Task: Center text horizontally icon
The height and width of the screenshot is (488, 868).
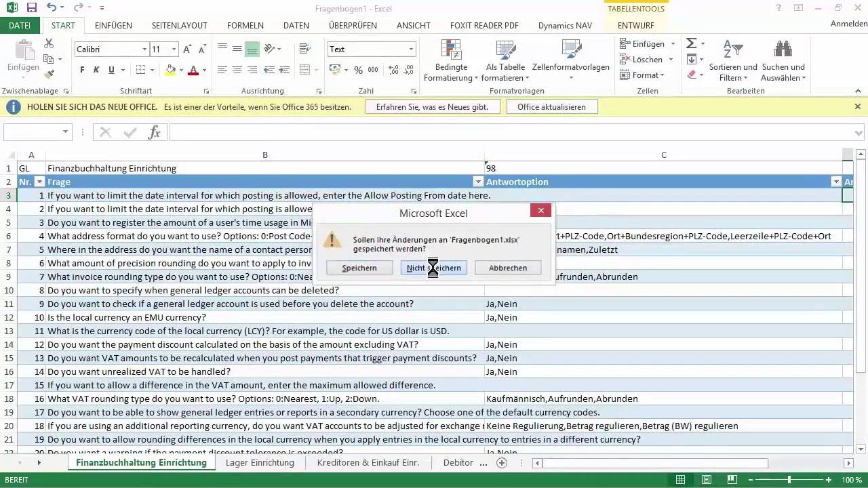Action: (x=237, y=70)
